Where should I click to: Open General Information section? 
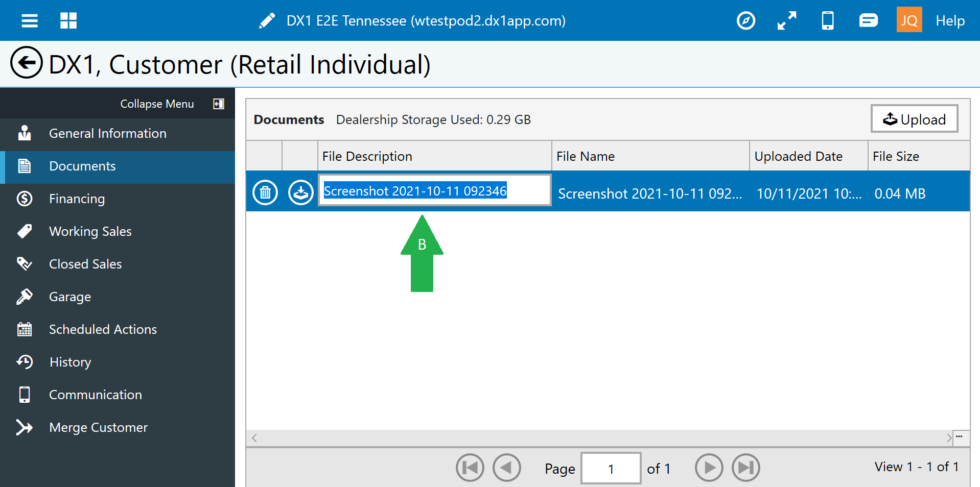(118, 134)
